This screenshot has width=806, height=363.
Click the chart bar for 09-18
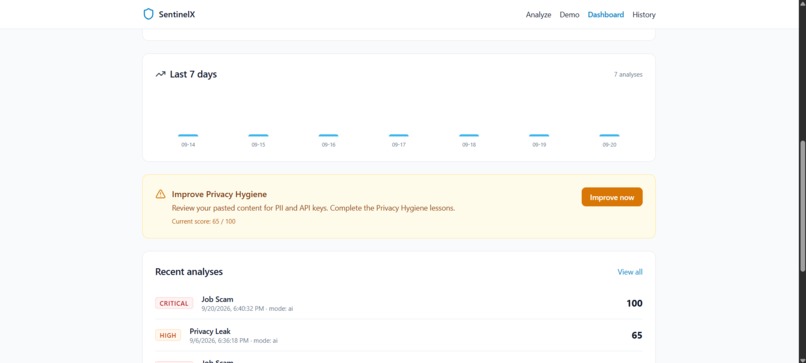click(469, 135)
